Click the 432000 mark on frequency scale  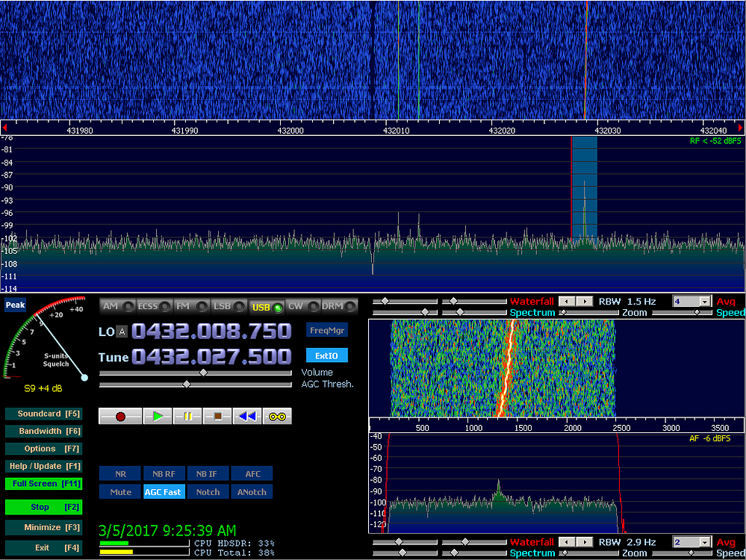[x=290, y=131]
